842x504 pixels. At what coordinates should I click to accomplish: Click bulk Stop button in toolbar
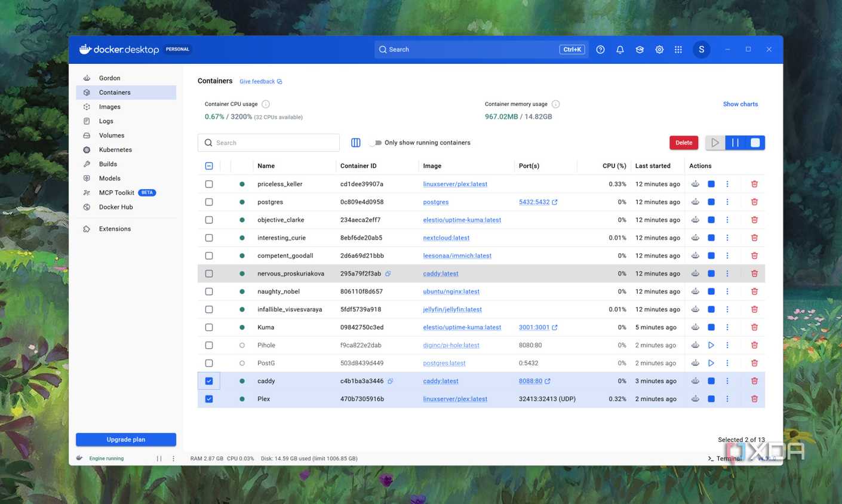coord(755,143)
